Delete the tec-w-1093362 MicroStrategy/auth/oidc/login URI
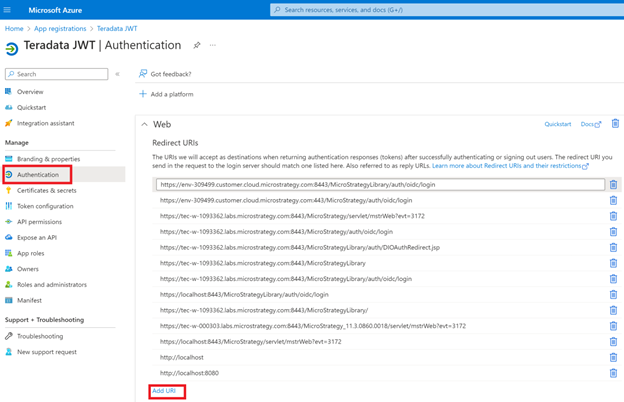Viewport: 624px width, 402px height. (613, 232)
